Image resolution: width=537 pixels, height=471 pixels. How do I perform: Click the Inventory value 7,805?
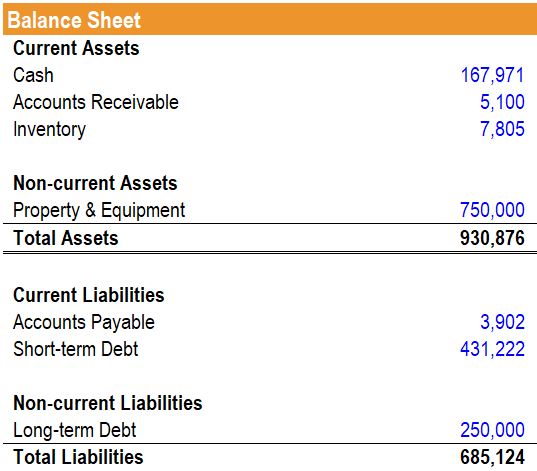pos(502,129)
